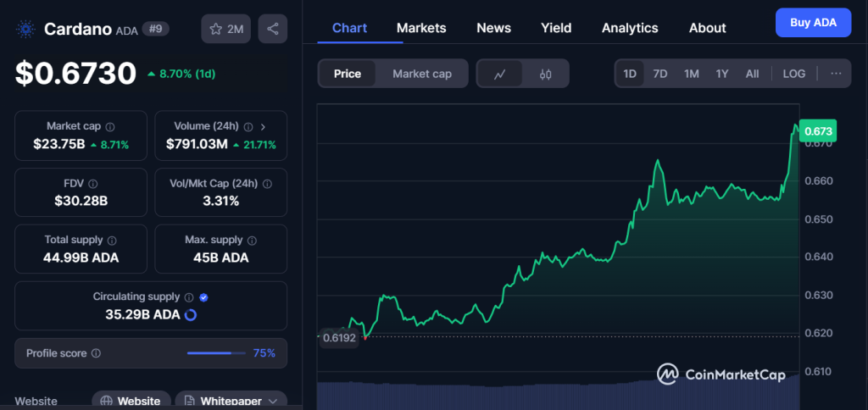Screen dimensions: 868x410
Task: Open the Markets tab
Action: click(421, 28)
